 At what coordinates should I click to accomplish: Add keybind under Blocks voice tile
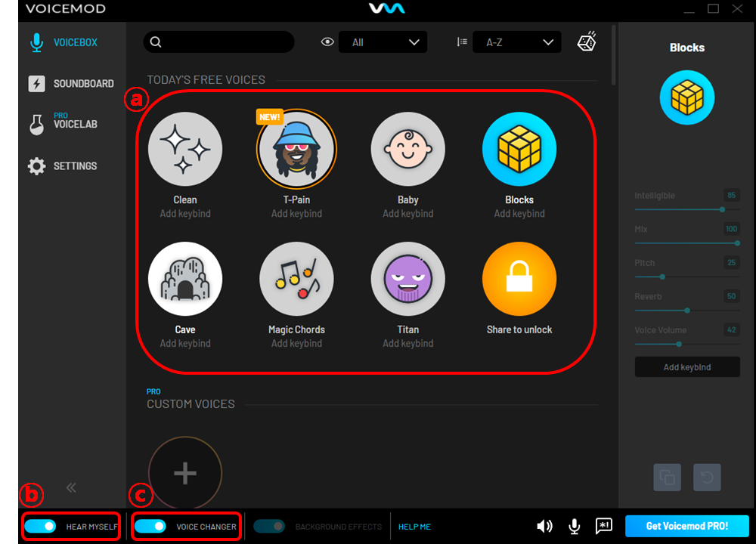(x=519, y=214)
